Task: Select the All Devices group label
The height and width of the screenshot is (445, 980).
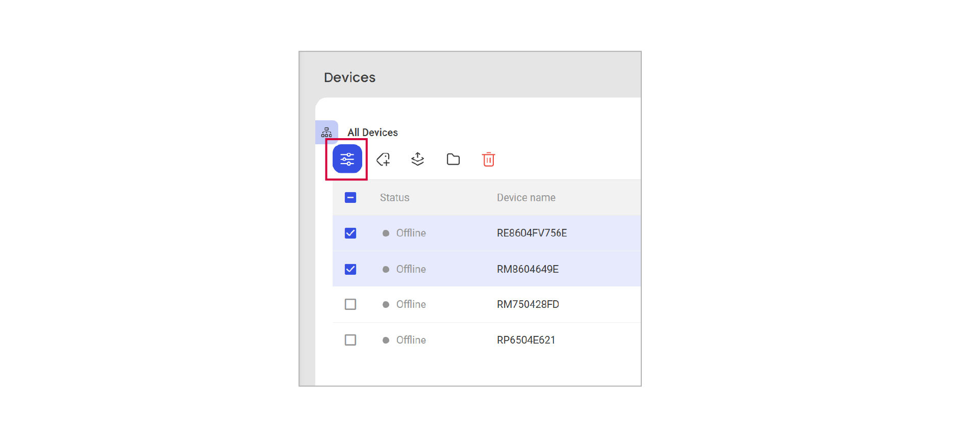Action: click(372, 133)
